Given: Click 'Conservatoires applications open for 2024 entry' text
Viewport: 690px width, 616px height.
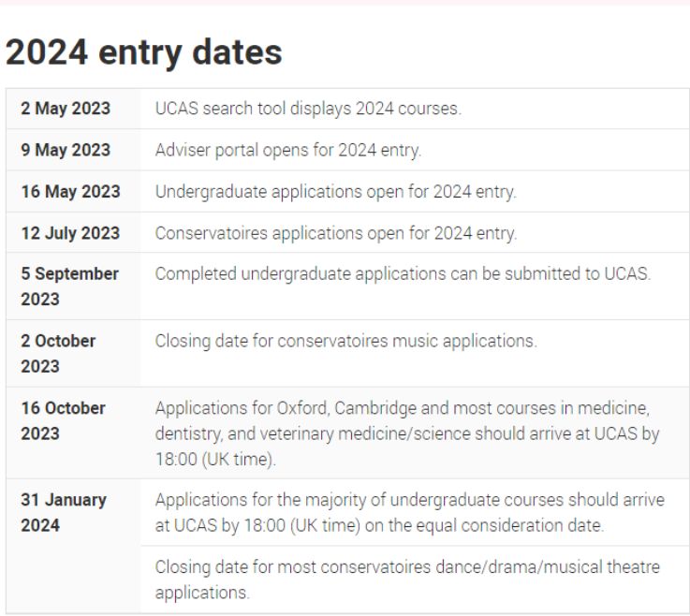Looking at the screenshot, I should 336,233.
